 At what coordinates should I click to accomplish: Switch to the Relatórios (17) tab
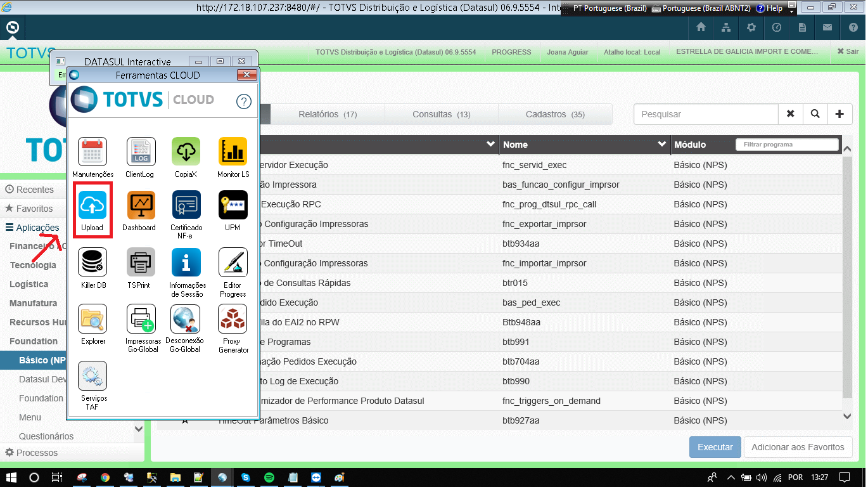(x=328, y=114)
